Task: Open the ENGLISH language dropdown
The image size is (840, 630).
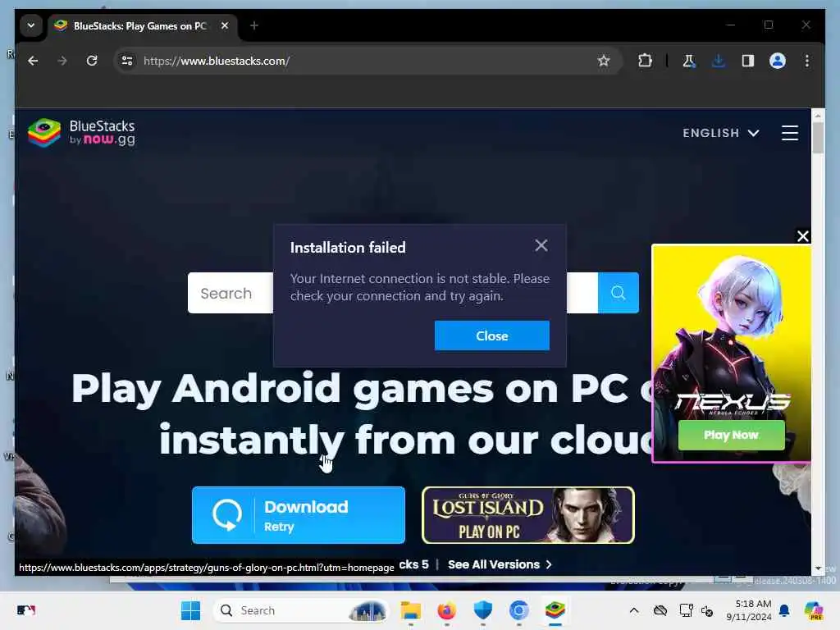Action: (720, 133)
